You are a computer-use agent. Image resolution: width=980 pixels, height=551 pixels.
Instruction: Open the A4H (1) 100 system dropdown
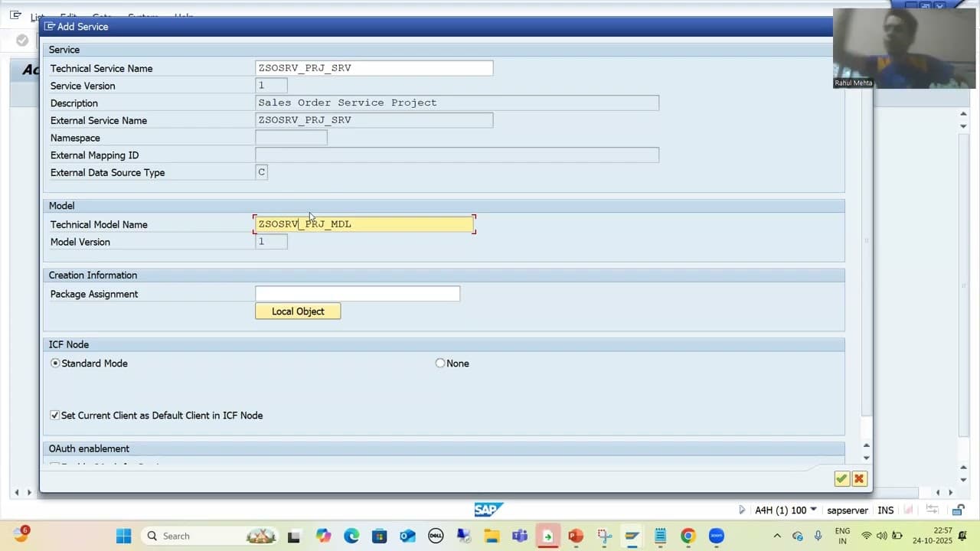click(786, 510)
